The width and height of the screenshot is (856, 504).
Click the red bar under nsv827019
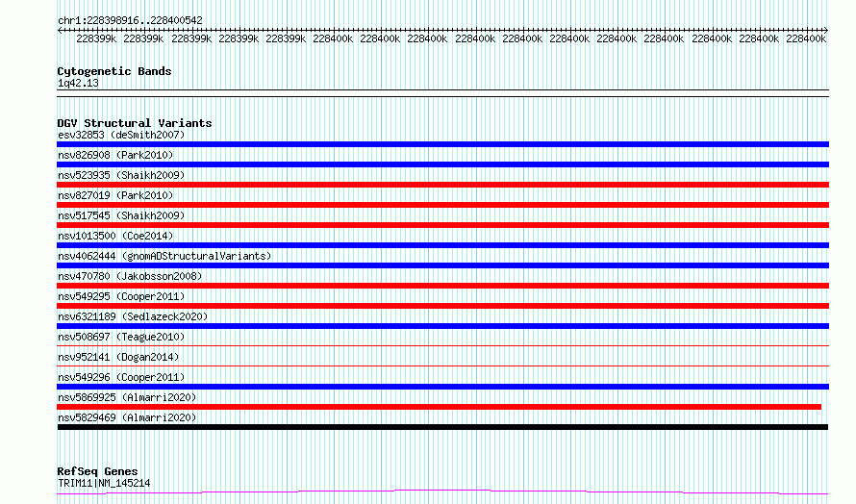442,205
